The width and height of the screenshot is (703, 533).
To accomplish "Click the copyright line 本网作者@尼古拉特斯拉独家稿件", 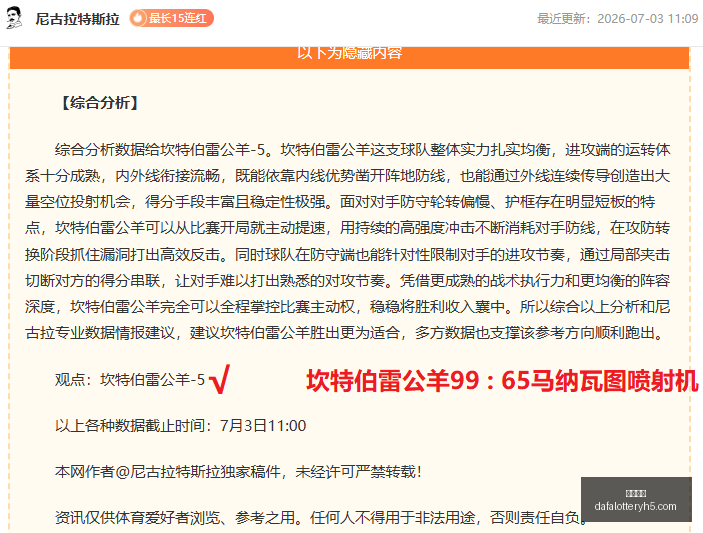I will [x=239, y=472].
